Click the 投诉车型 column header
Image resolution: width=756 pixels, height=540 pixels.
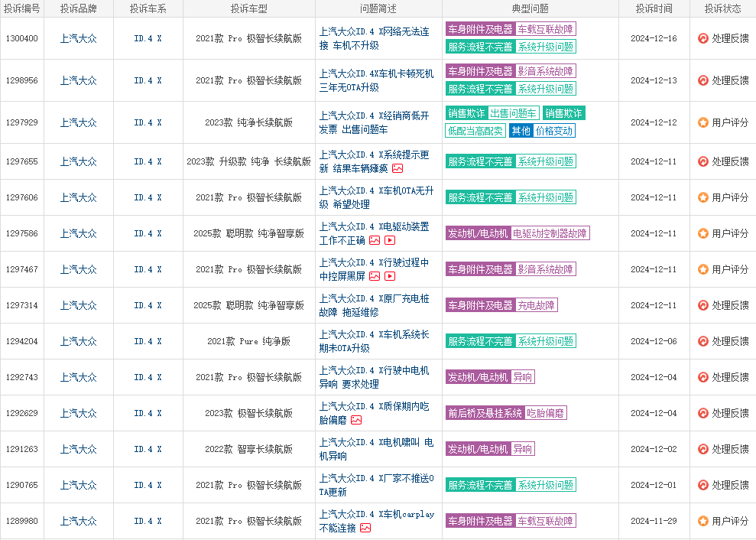click(248, 8)
